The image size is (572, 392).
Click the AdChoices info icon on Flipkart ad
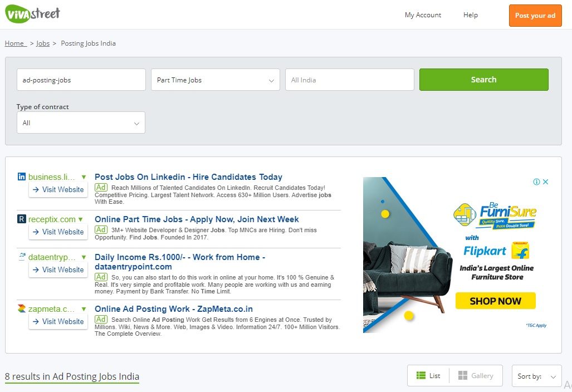[x=536, y=182]
